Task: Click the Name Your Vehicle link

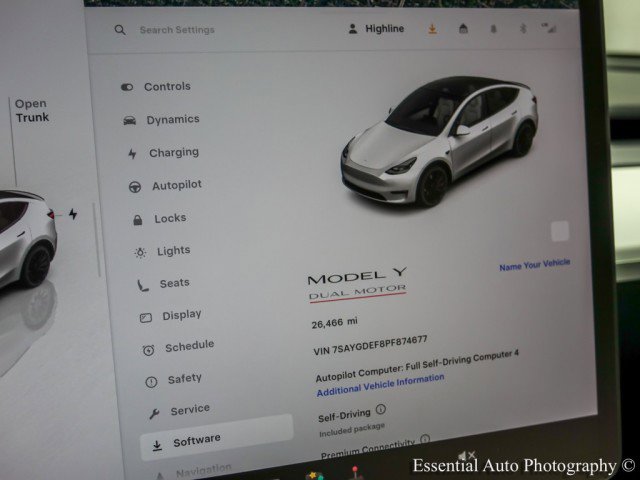Action: pos(535,264)
